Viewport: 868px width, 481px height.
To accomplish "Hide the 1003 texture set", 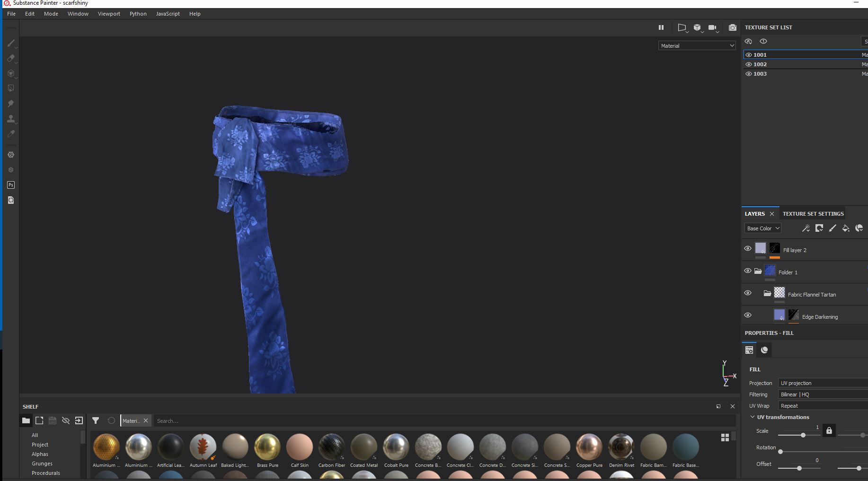I will coord(749,74).
